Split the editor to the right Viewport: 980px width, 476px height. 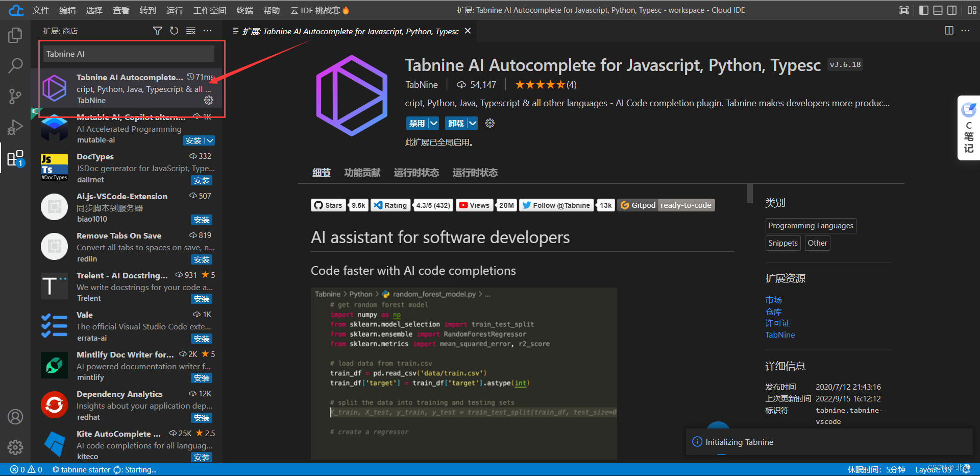[949, 31]
